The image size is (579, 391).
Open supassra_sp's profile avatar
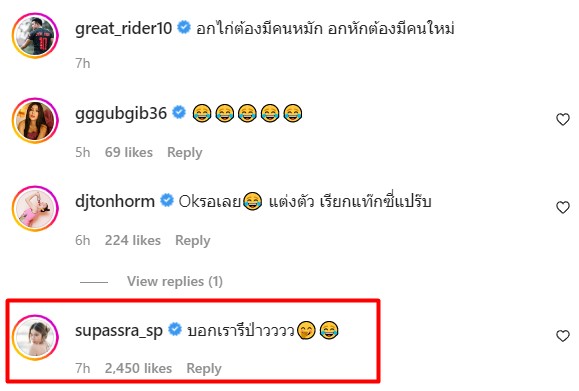35,337
